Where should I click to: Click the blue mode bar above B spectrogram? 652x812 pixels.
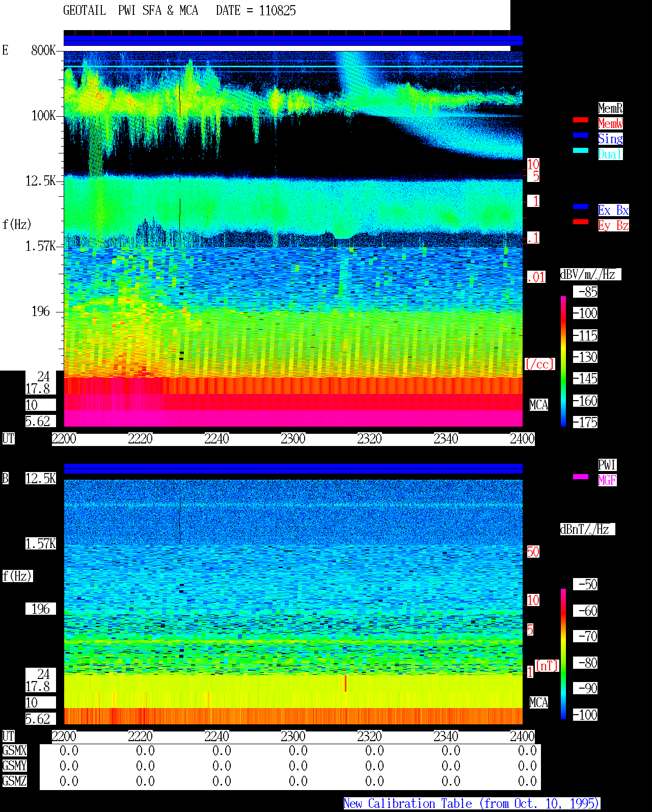293,468
